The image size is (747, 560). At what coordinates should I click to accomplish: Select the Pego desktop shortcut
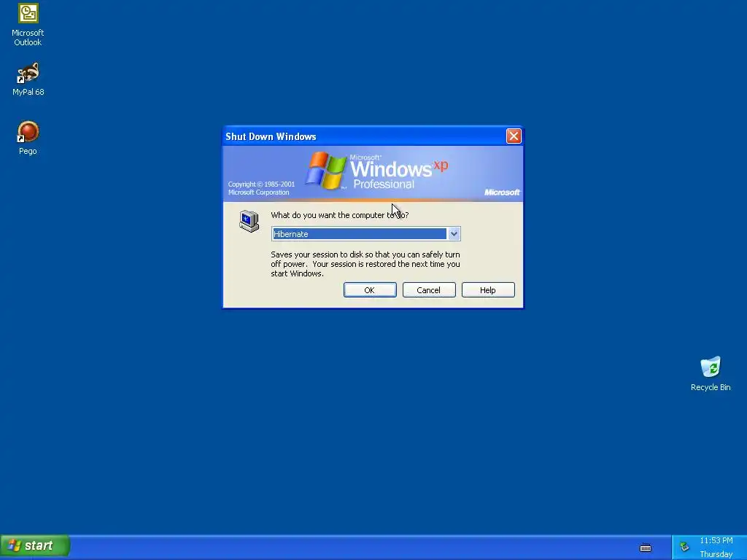pyautogui.click(x=28, y=138)
